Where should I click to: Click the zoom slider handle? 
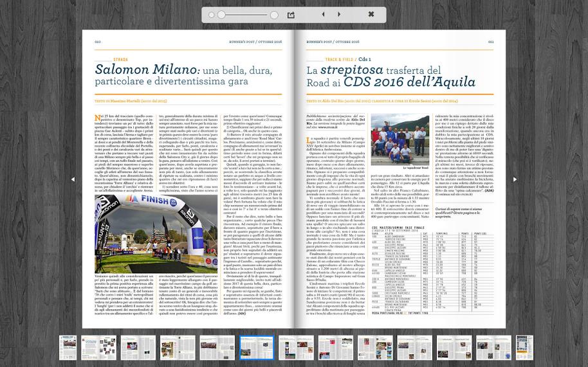tap(221, 15)
